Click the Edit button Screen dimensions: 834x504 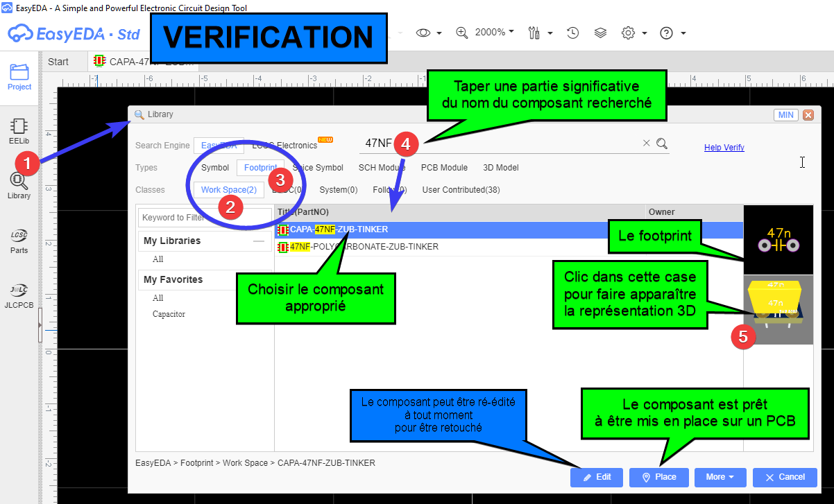click(x=597, y=477)
